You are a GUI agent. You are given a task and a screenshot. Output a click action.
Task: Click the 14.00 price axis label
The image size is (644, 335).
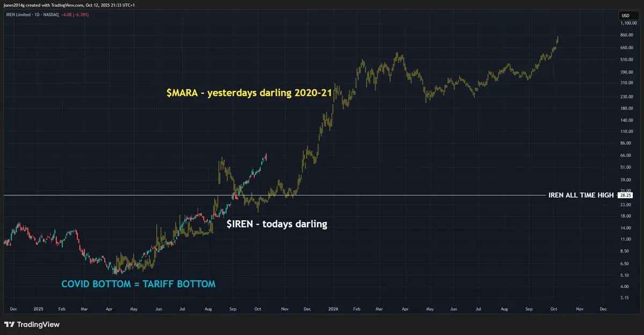point(625,228)
